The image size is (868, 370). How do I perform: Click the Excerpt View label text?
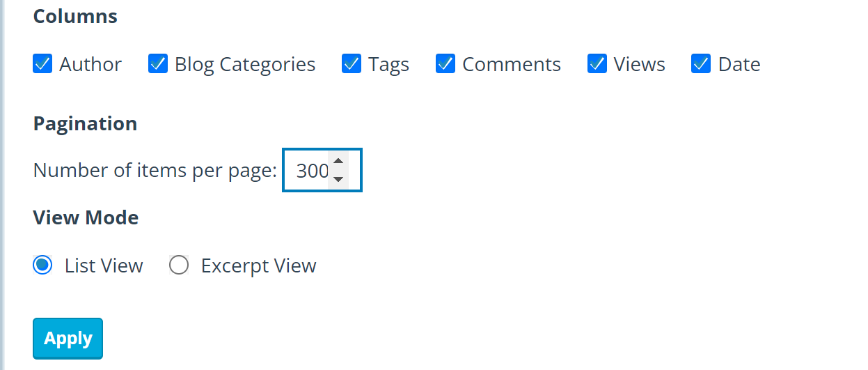click(259, 266)
